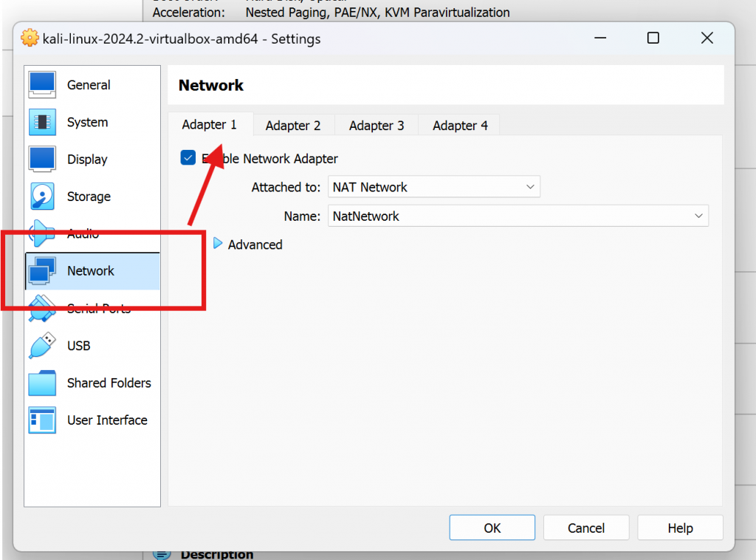The image size is (756, 560).
Task: Click the Storage settings icon
Action: coord(42,197)
